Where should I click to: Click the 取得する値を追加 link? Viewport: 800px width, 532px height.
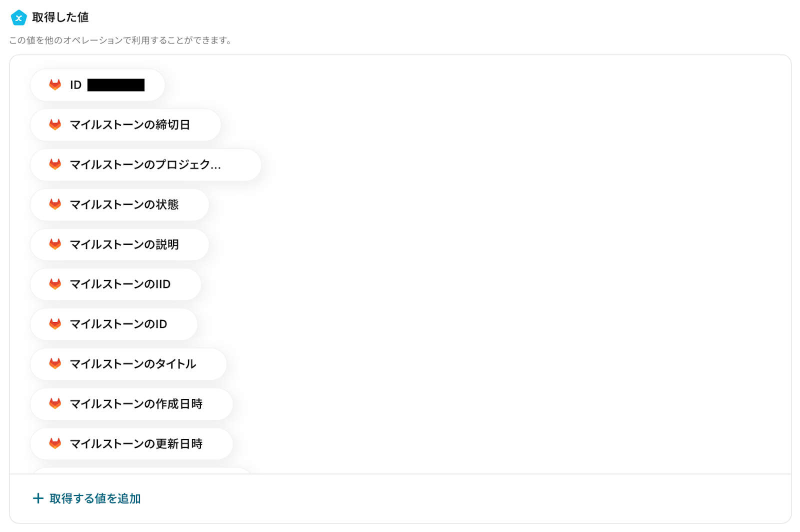coord(95,498)
